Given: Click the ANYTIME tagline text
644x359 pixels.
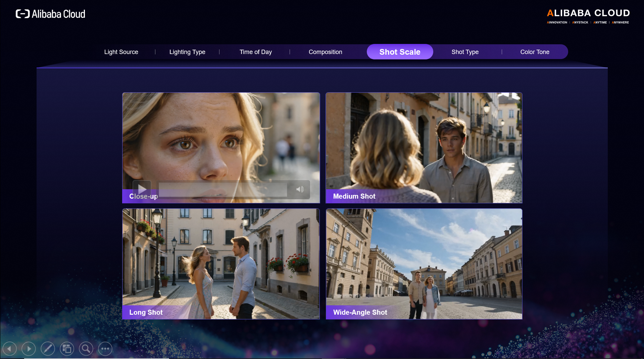Looking at the screenshot, I should tap(600, 22).
